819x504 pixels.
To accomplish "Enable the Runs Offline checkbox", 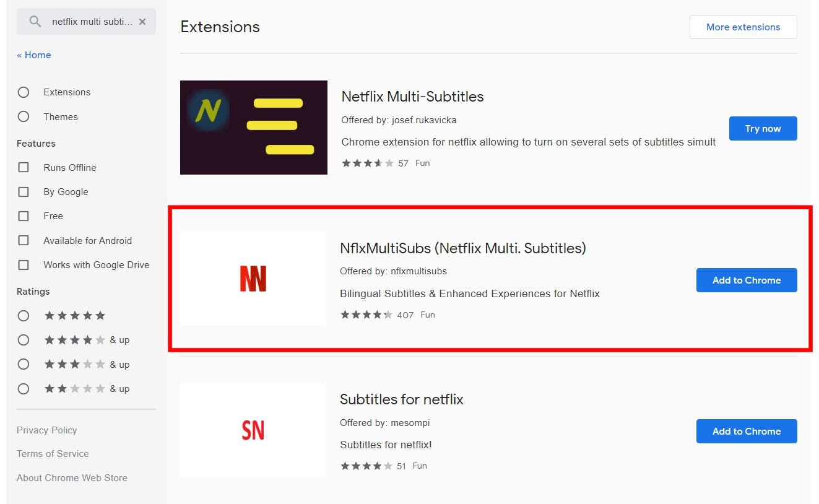I will click(24, 167).
